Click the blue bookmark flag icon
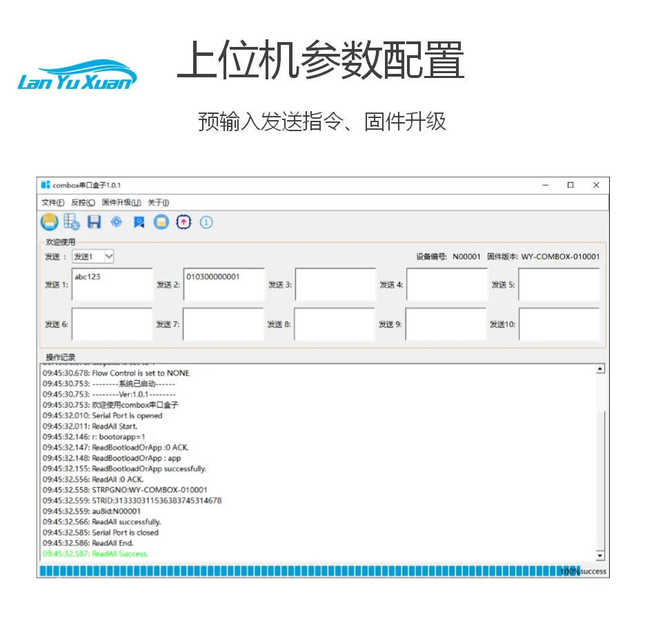Viewport: 645px width, 644px height. pos(139,222)
